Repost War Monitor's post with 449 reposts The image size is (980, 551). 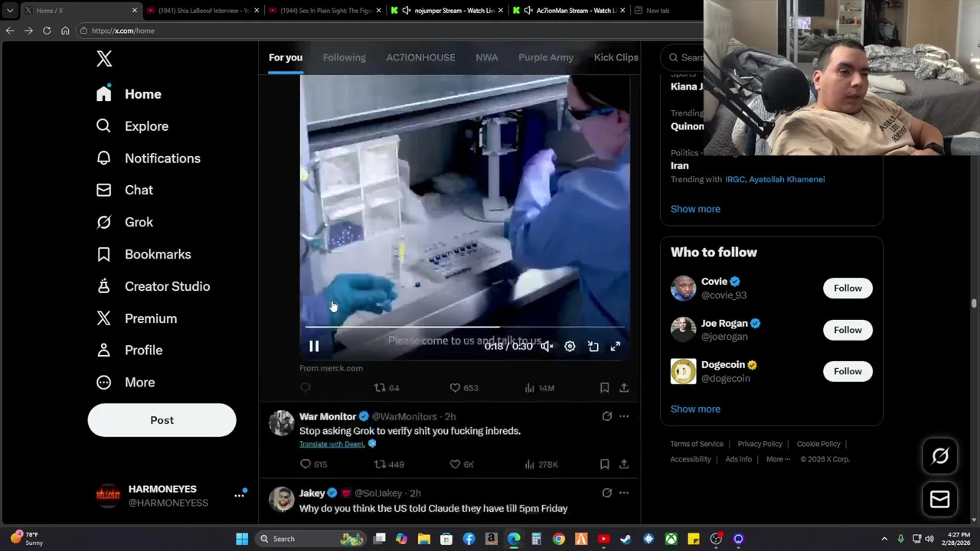[388, 464]
